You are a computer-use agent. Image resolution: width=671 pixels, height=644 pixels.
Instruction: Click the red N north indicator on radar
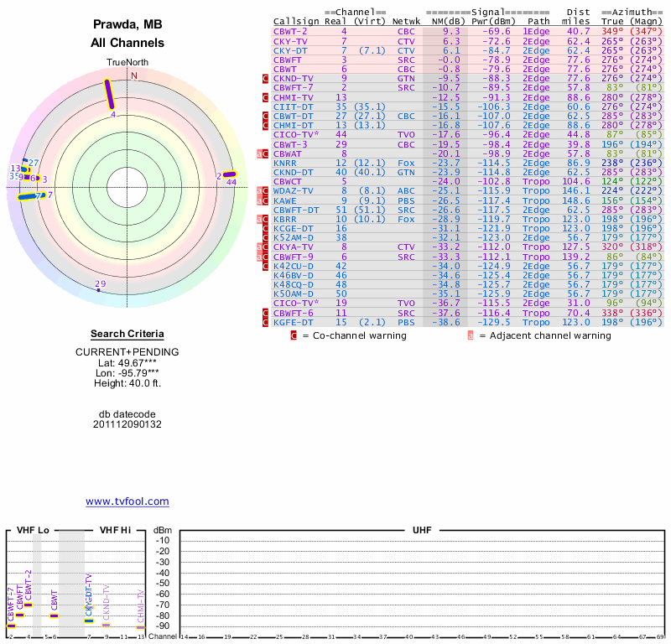click(x=133, y=75)
